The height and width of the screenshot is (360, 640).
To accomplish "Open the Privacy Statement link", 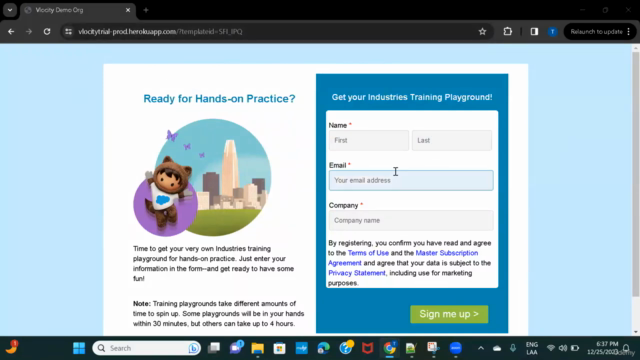I will [x=357, y=273].
